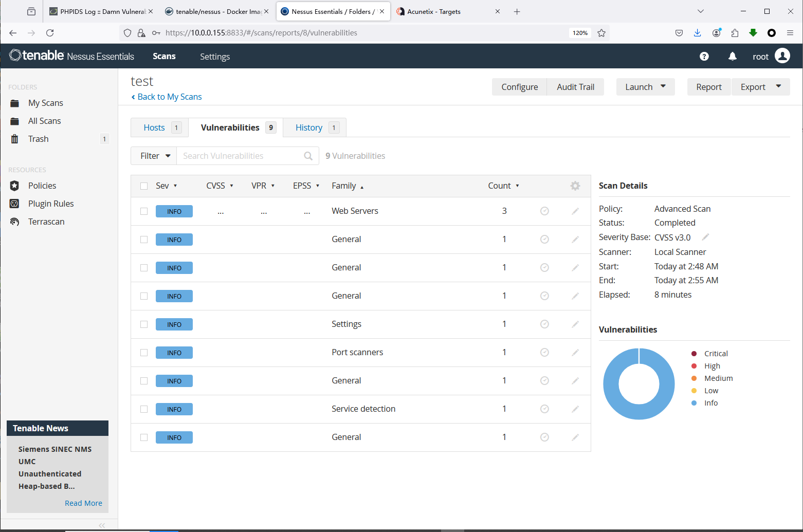Open browser extensions puzzle icon
The width and height of the screenshot is (803, 532).
click(x=735, y=33)
